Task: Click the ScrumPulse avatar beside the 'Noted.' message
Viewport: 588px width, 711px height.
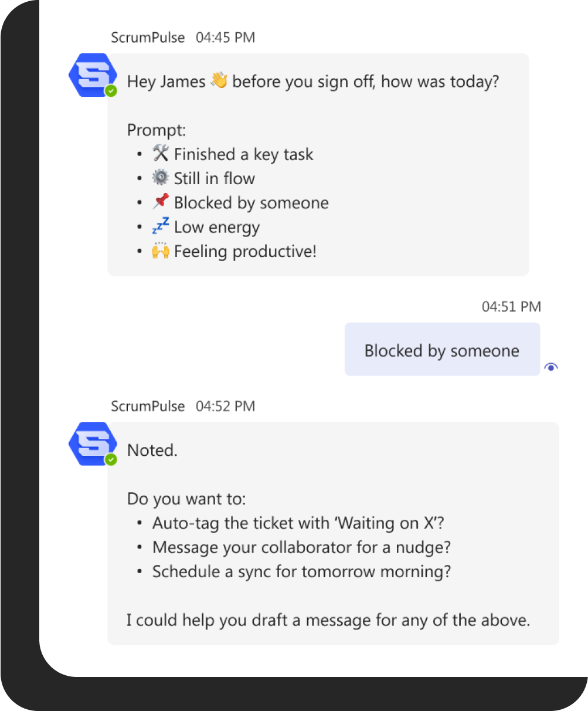Action: (89, 443)
